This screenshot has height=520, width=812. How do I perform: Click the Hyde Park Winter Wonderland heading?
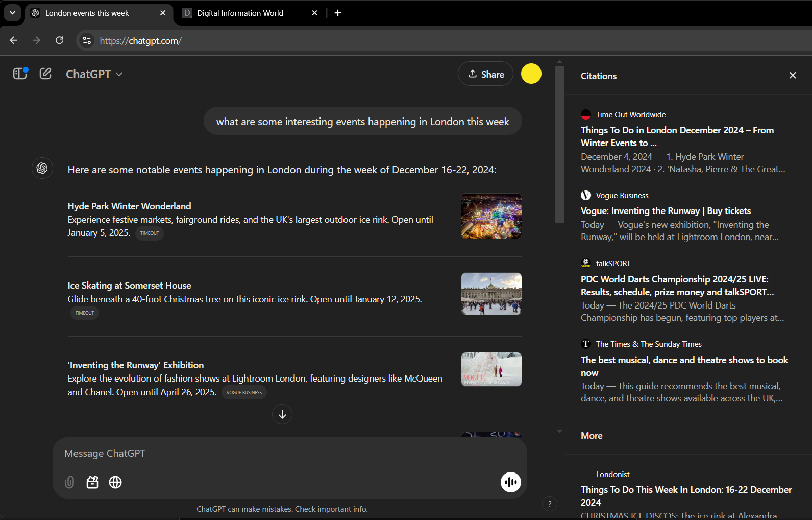130,206
